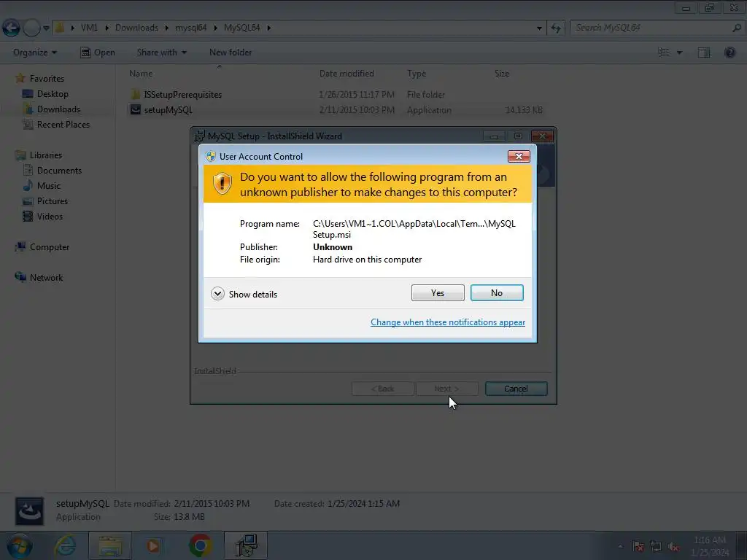The height and width of the screenshot is (560, 747).
Task: Click the MySQL Setup wizard title bar icon
Action: click(x=200, y=136)
